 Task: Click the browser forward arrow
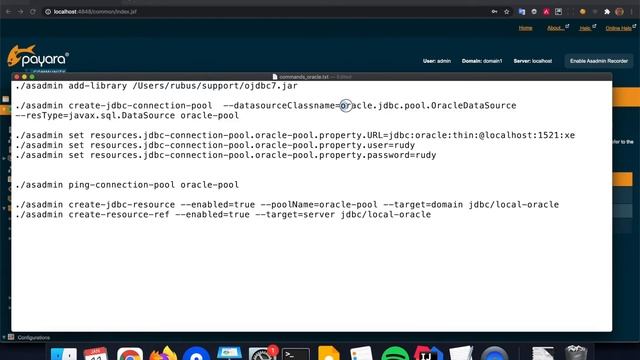20,12
